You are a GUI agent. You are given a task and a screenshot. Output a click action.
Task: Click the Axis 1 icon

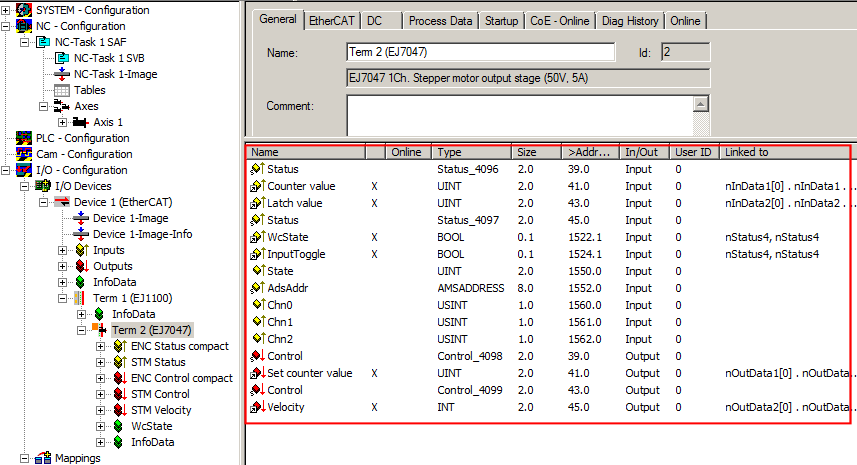(81, 122)
